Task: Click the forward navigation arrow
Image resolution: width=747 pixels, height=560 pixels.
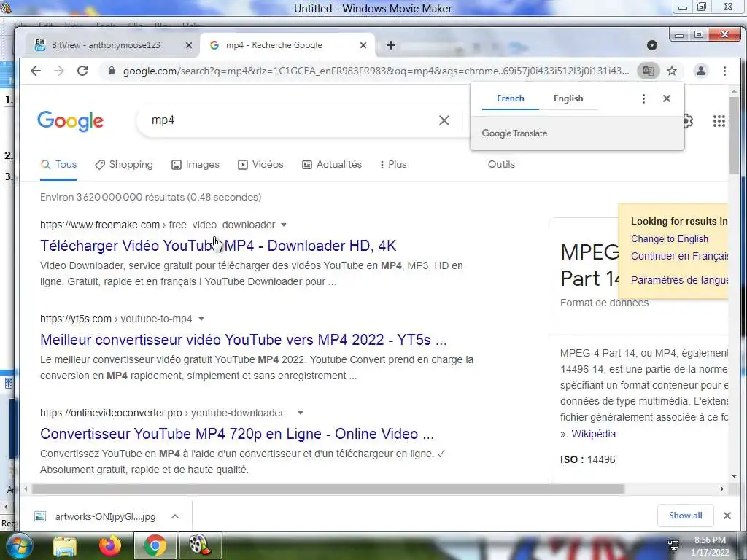Action: pyautogui.click(x=59, y=71)
